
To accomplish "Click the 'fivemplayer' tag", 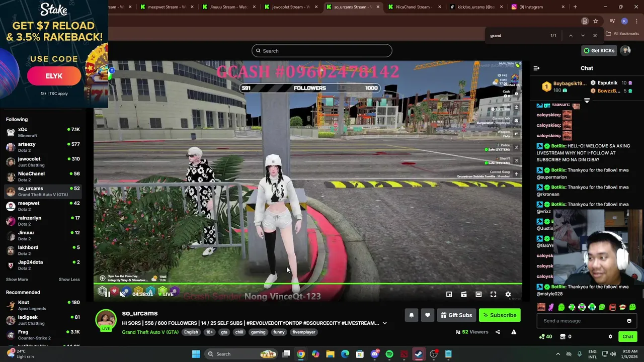I will 304,332.
